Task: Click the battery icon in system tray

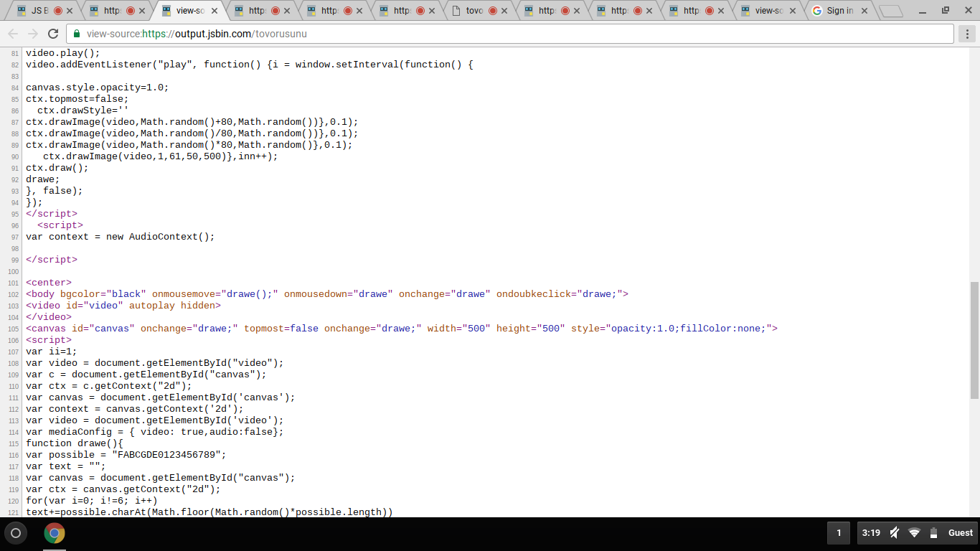Action: (x=933, y=533)
